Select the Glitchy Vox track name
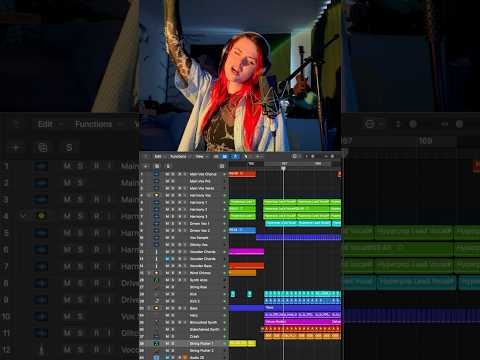The width and height of the screenshot is (480, 360). pyautogui.click(x=198, y=245)
